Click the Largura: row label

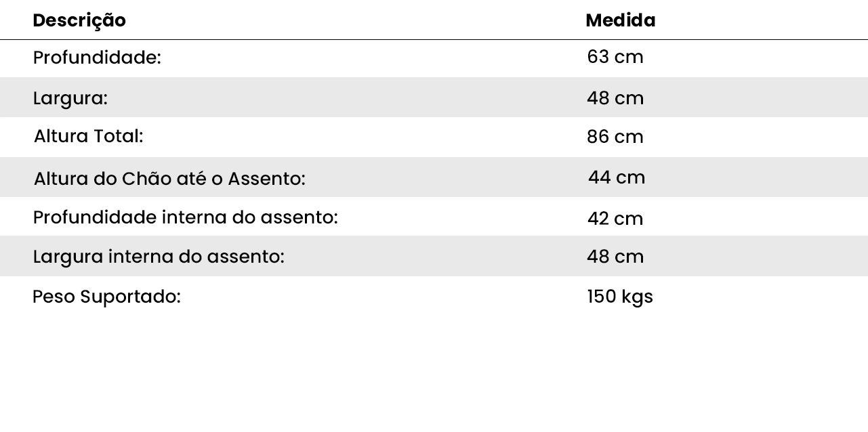click(70, 98)
